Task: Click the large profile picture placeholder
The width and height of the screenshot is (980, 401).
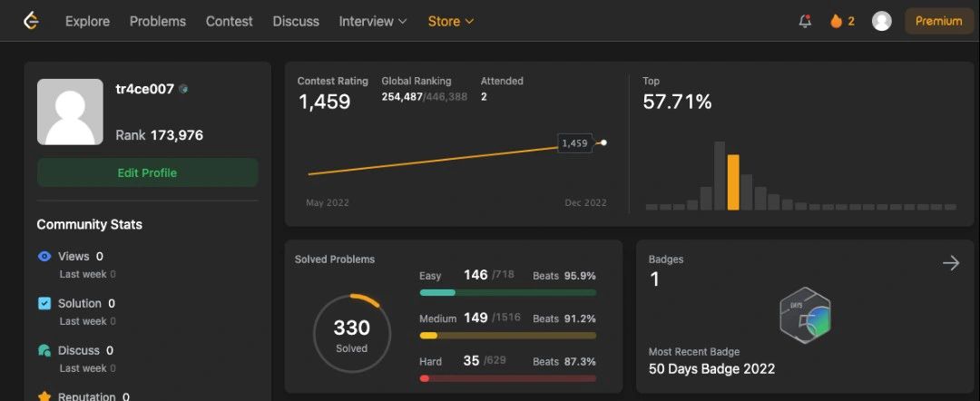Action: (70, 112)
